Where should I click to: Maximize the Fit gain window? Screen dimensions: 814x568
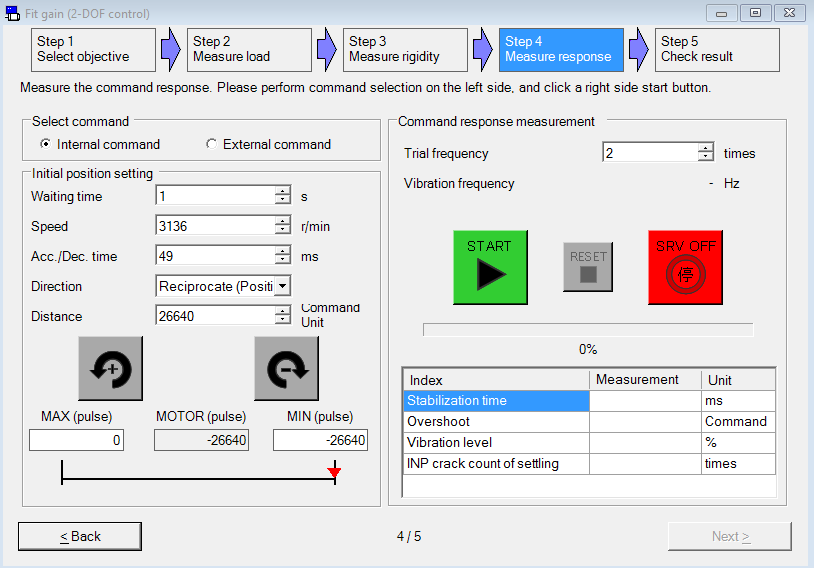pos(755,13)
